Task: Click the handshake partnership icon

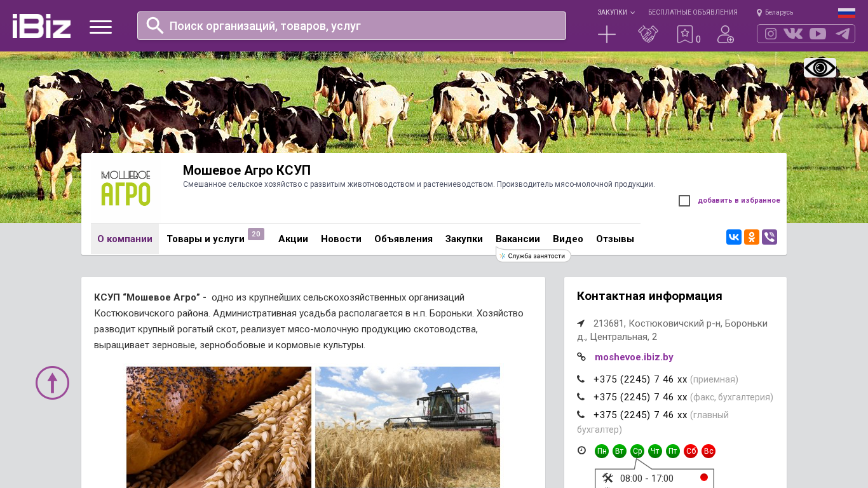Action: 648,34
